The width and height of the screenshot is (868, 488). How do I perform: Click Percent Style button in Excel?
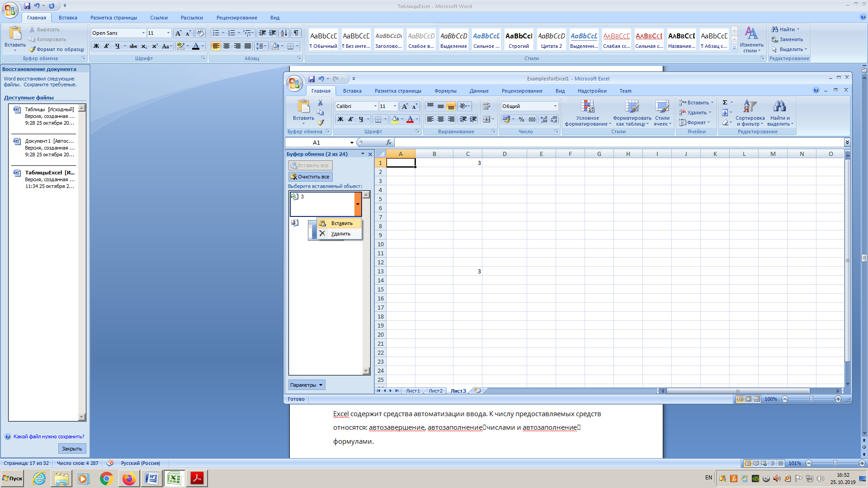coord(521,119)
